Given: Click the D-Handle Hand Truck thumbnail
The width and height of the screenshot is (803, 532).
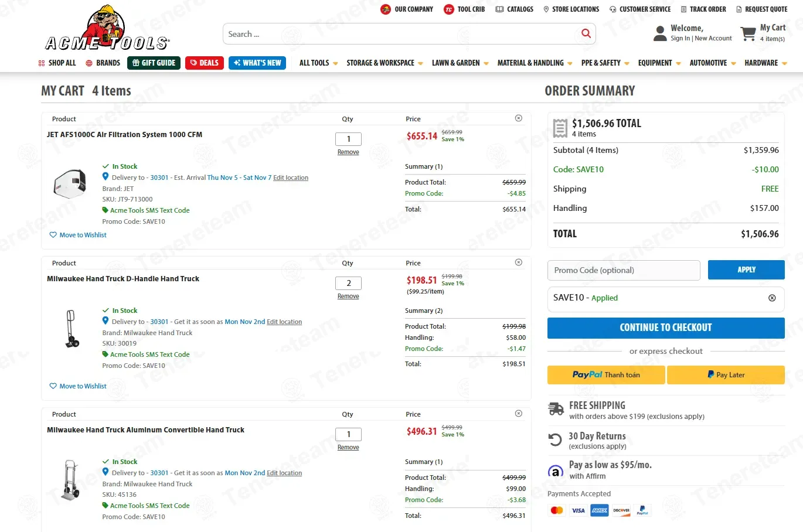Looking at the screenshot, I should pos(71,329).
